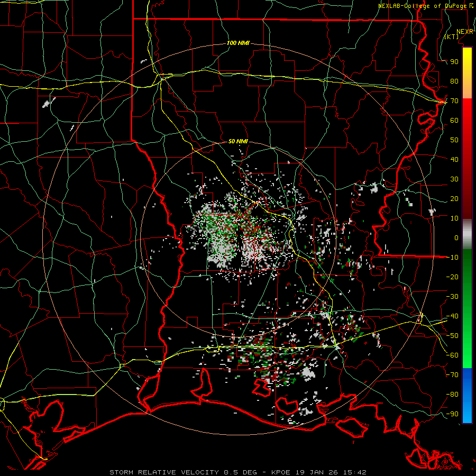Click the -90 value on velocity scale

click(x=452, y=414)
